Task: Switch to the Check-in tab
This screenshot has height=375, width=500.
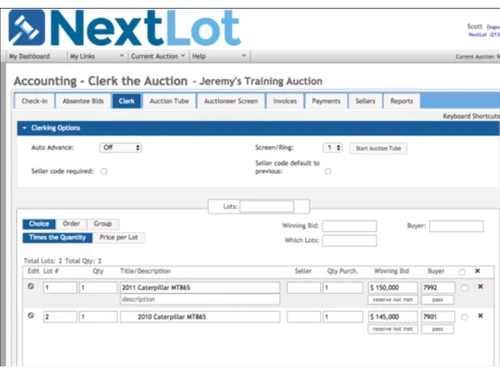Action: pyautogui.click(x=34, y=101)
